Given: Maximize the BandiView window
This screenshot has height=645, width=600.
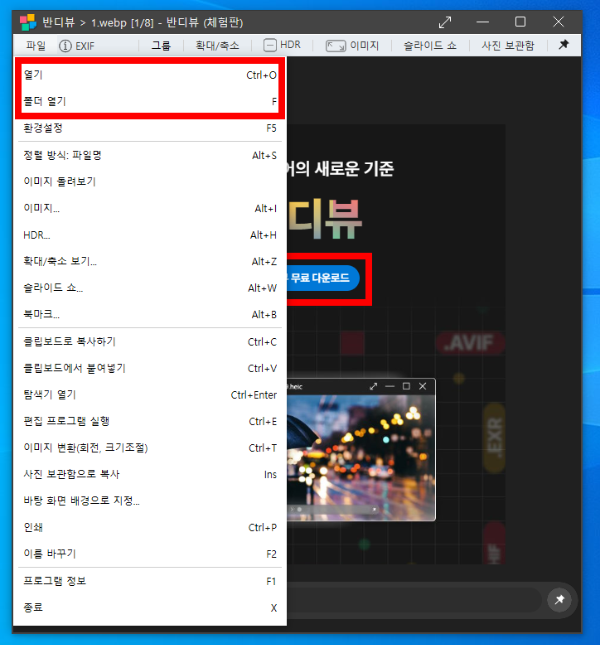Looking at the screenshot, I should click(x=520, y=22).
